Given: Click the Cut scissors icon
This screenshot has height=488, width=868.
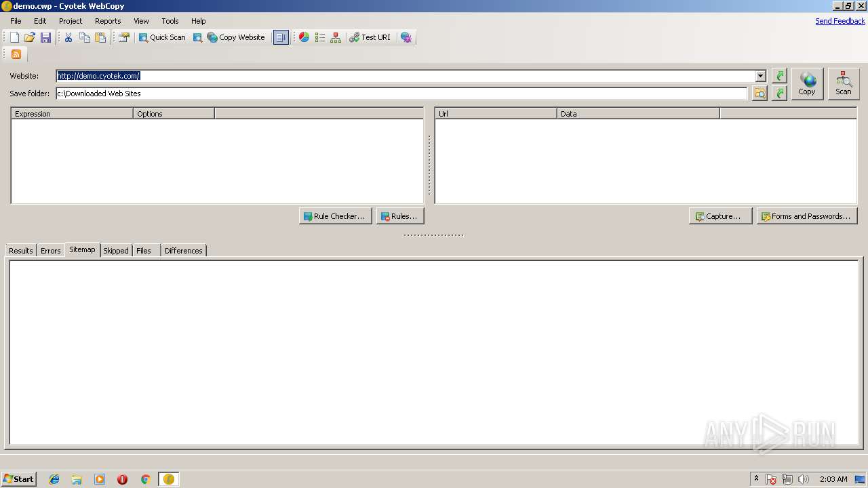Looking at the screenshot, I should point(68,37).
